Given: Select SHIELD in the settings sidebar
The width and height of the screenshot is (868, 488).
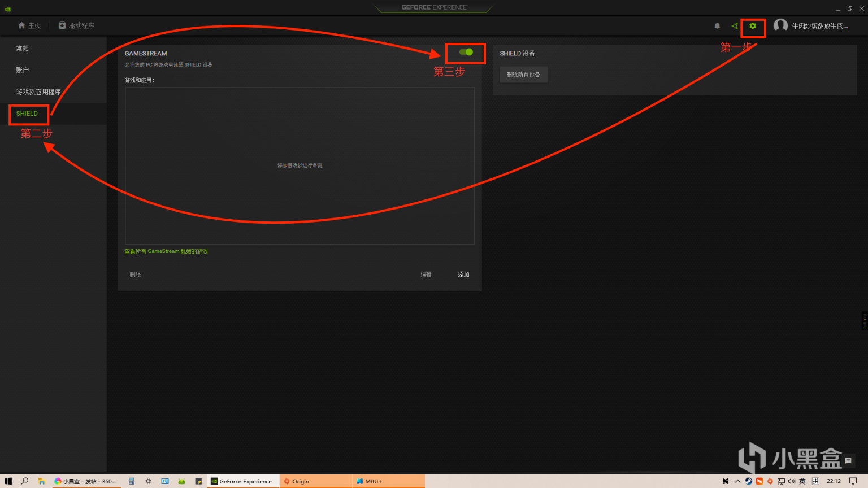Looking at the screenshot, I should click(x=27, y=114).
